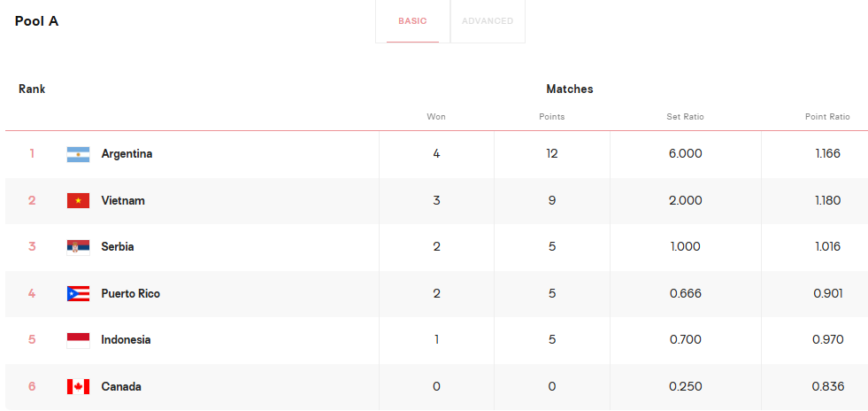Switch to the ADVANCED tab
The height and width of the screenshot is (411, 868).
[488, 21]
